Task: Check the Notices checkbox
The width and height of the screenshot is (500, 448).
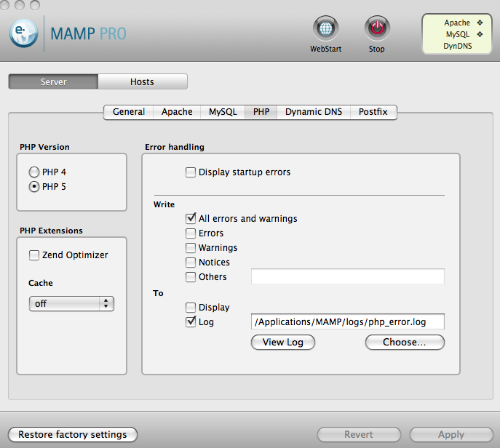Action: [191, 263]
